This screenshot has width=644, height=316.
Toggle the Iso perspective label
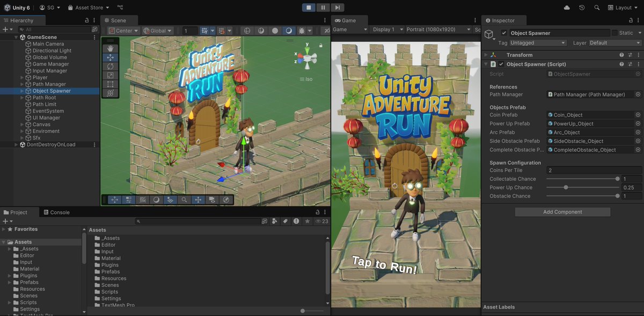point(307,79)
